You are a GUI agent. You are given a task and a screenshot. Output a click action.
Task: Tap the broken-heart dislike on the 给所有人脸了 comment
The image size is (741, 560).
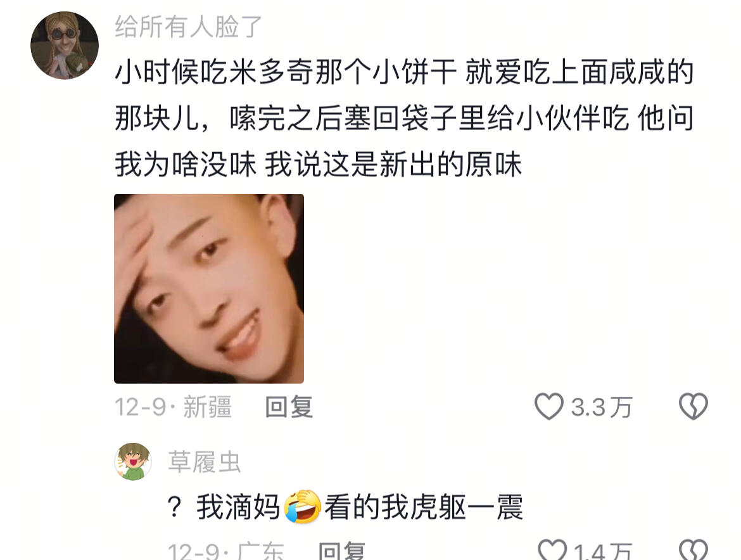tap(693, 407)
